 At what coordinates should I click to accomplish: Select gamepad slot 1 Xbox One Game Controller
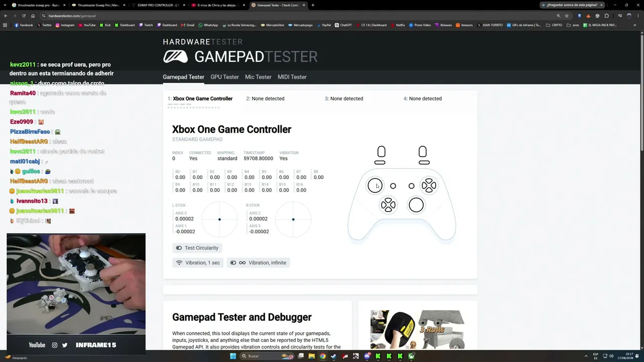(x=200, y=99)
